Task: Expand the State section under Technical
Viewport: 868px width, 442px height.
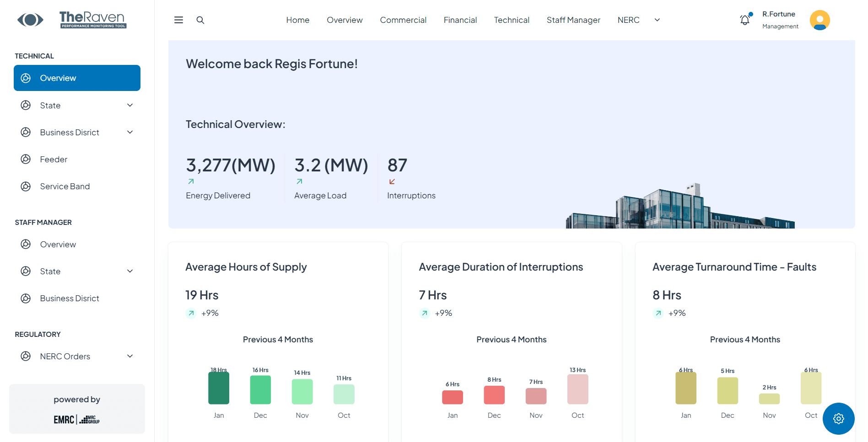Action: click(130, 105)
